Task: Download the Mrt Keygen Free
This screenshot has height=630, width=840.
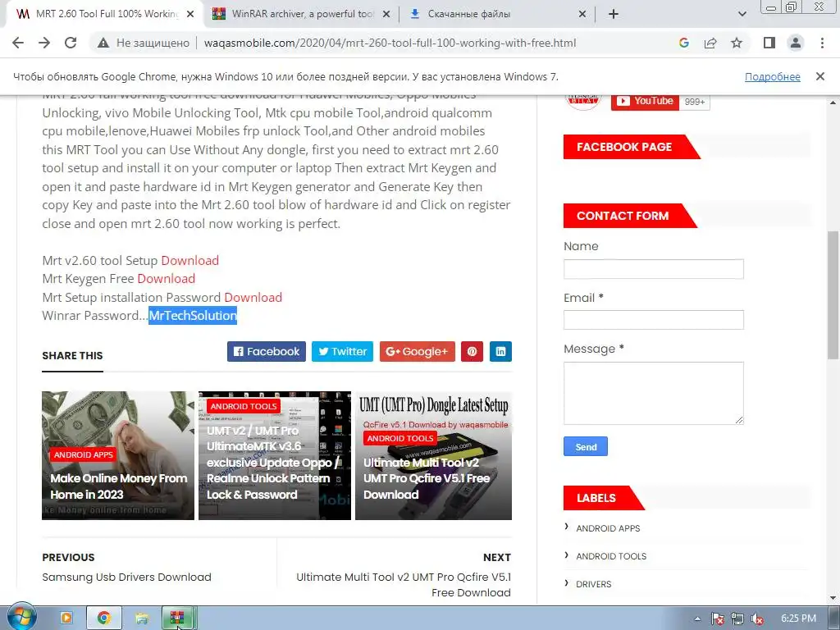Action: click(x=166, y=279)
